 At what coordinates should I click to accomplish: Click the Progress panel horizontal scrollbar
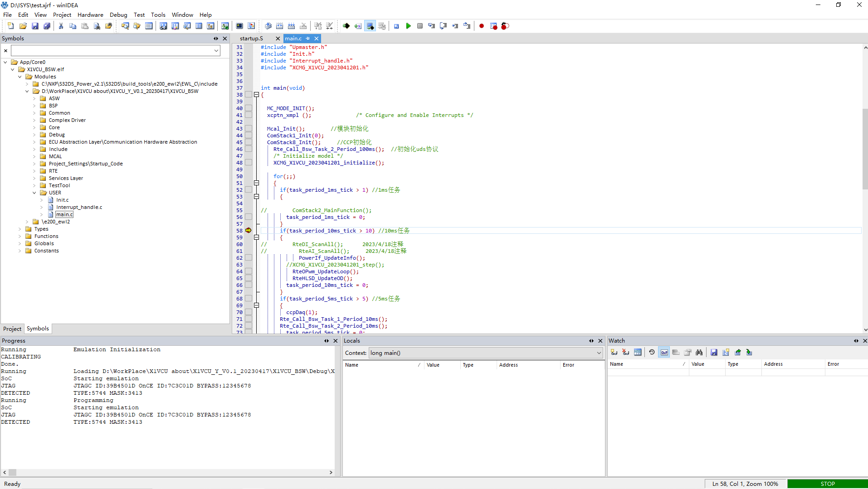[168, 472]
